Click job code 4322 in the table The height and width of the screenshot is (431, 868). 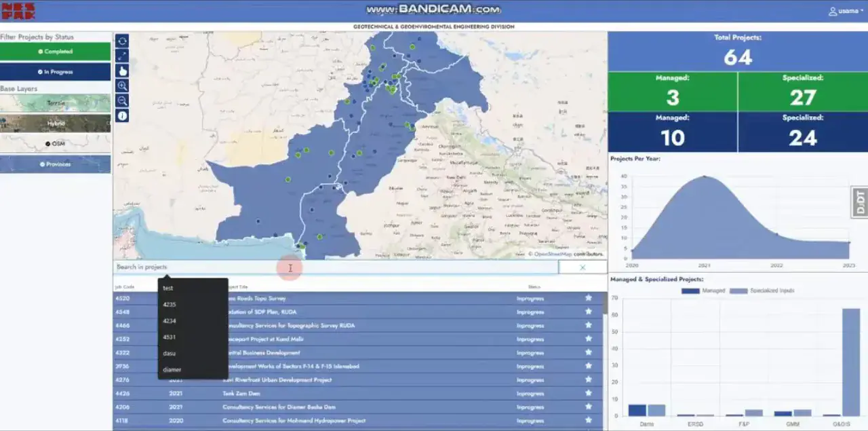[x=122, y=352]
